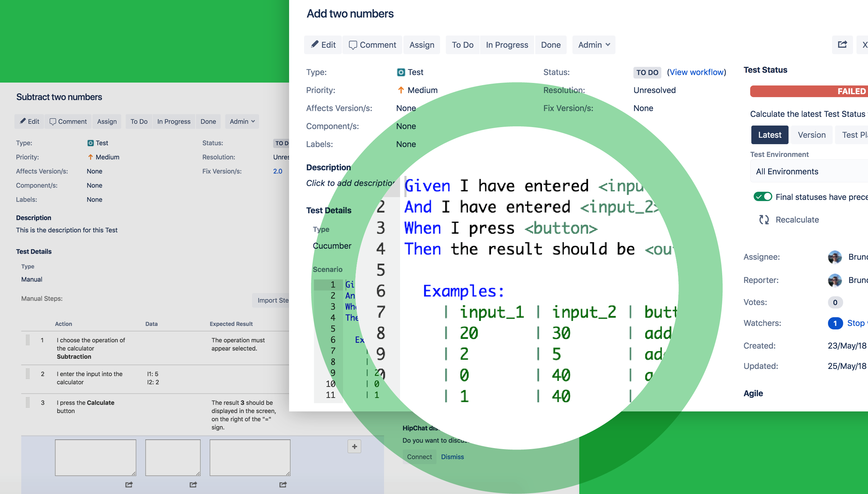Click export icon below Expected Result box

coord(283,485)
